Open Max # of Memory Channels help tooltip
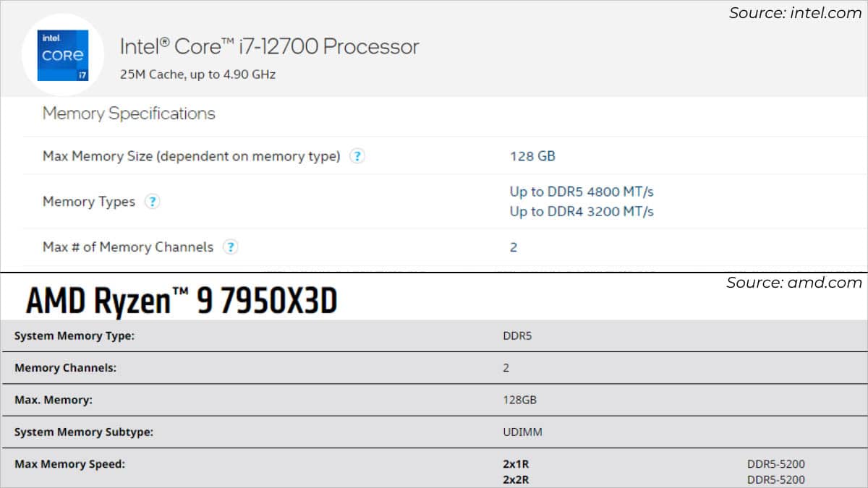 [x=230, y=247]
